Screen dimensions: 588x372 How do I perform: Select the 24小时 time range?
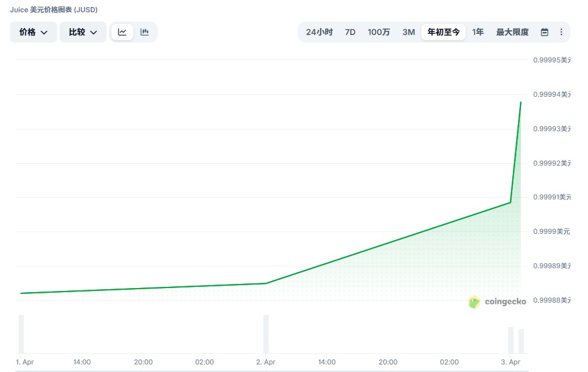(x=319, y=32)
